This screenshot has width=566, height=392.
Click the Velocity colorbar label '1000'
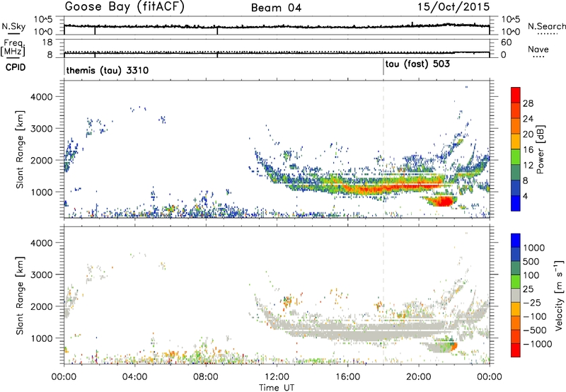pyautogui.click(x=534, y=248)
